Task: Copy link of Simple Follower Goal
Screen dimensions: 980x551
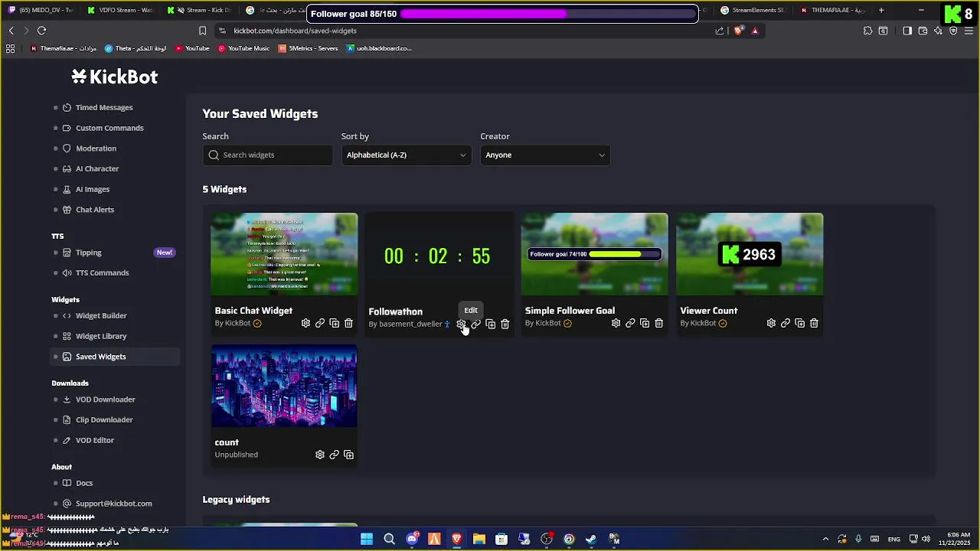Action: pos(630,323)
